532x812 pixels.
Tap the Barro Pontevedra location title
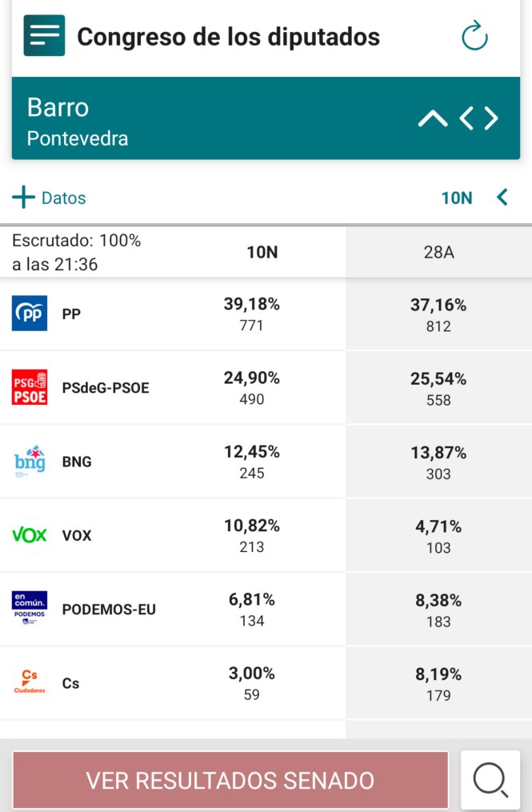coord(78,121)
